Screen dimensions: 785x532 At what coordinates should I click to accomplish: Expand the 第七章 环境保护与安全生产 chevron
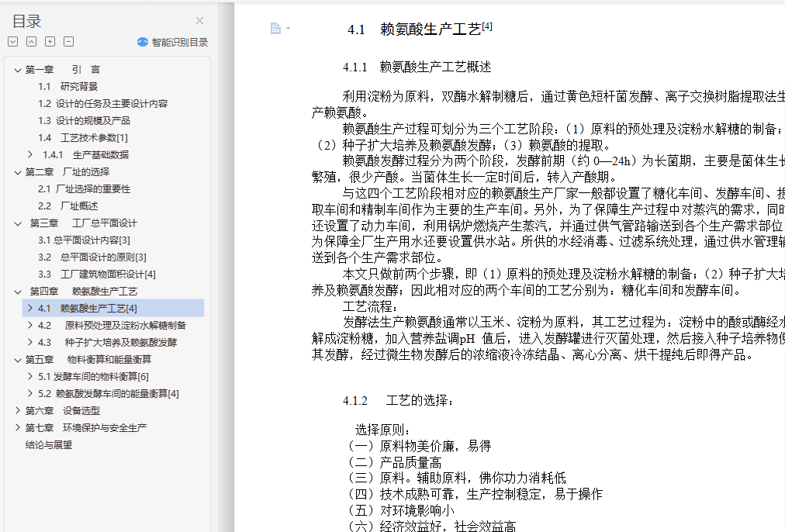(x=18, y=427)
